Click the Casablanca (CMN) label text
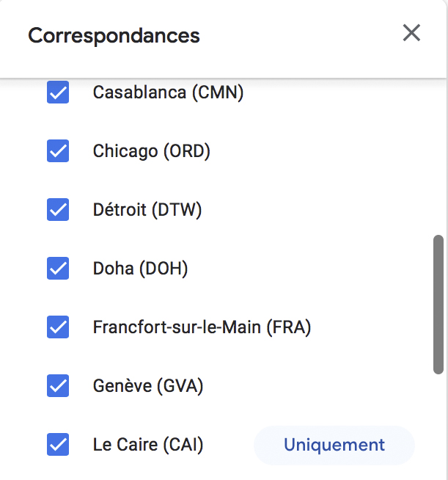This screenshot has width=448, height=480. (168, 93)
